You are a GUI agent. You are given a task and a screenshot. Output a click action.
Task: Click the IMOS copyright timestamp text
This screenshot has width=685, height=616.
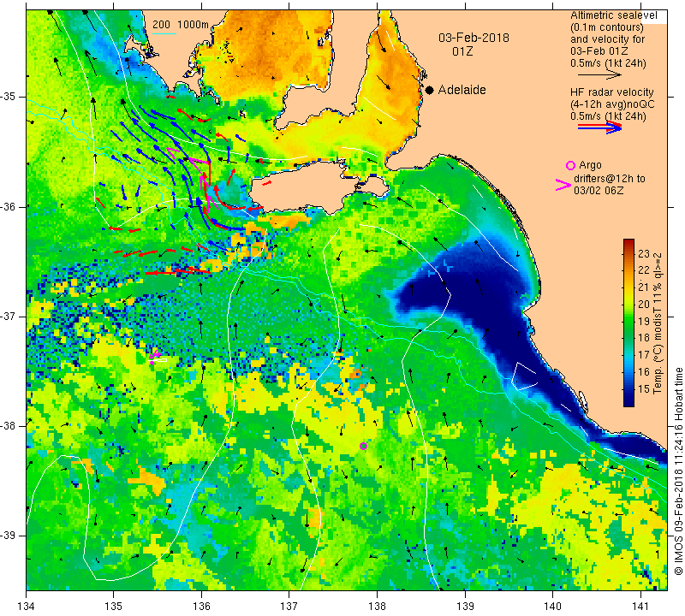(x=678, y=471)
